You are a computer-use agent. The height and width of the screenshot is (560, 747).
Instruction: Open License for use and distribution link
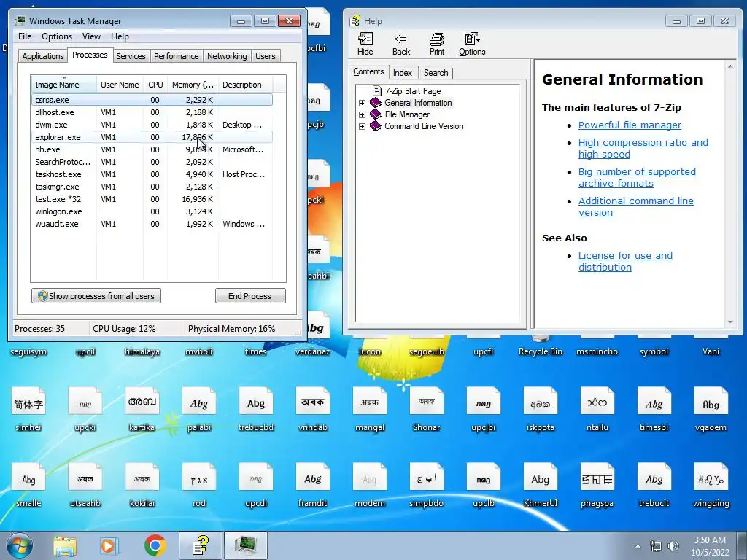coord(625,261)
